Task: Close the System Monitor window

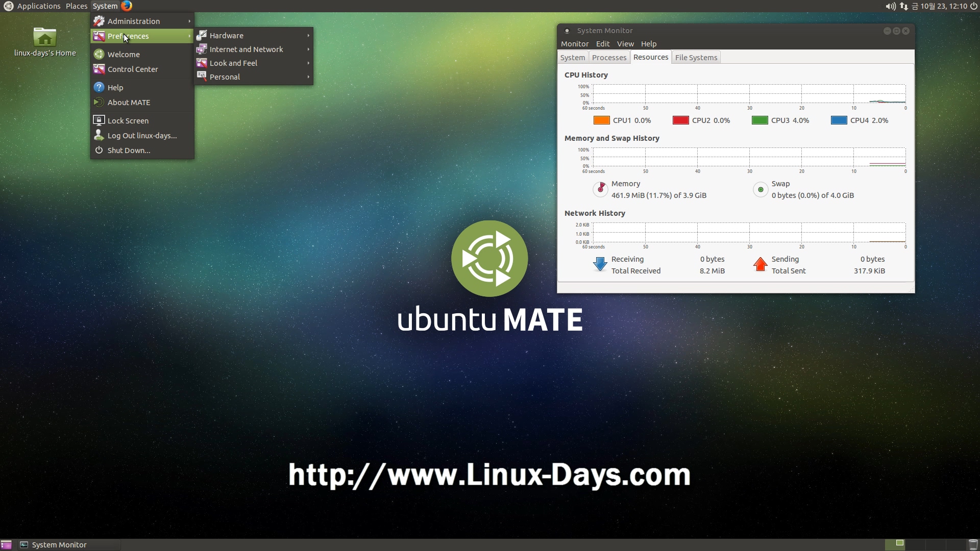Action: [x=905, y=31]
